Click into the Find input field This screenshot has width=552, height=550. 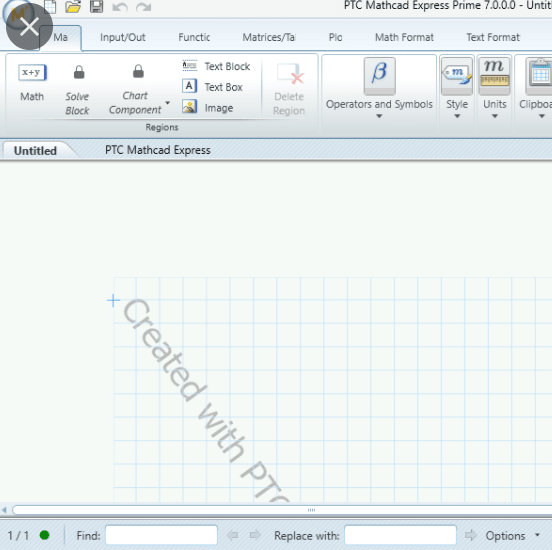pos(161,535)
